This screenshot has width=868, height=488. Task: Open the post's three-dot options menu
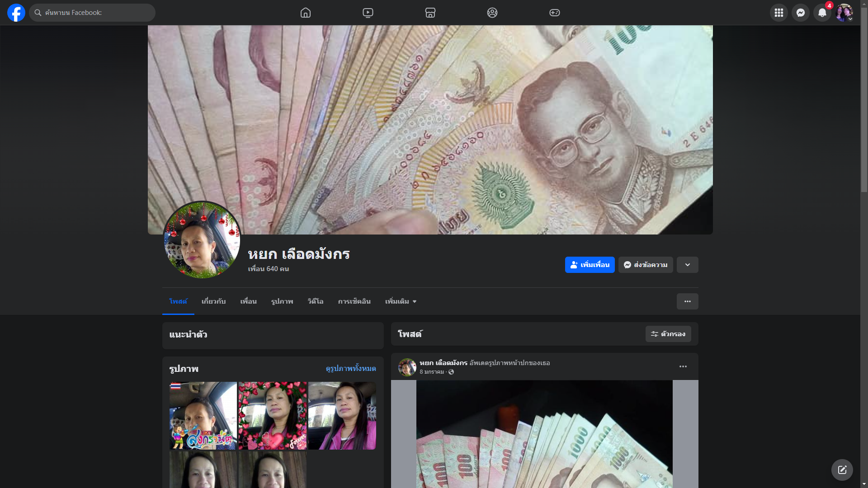pos(683,366)
